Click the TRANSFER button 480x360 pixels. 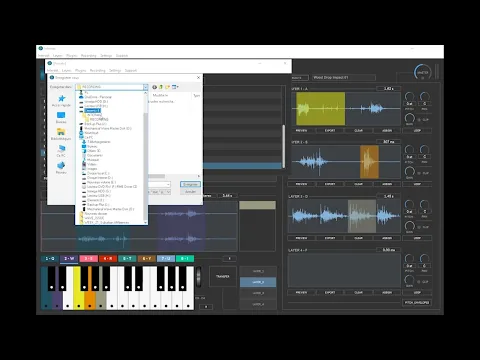coord(223,276)
